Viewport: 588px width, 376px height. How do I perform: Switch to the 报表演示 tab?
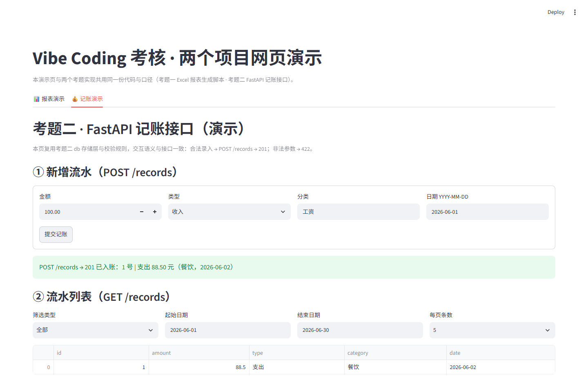pyautogui.click(x=49, y=99)
